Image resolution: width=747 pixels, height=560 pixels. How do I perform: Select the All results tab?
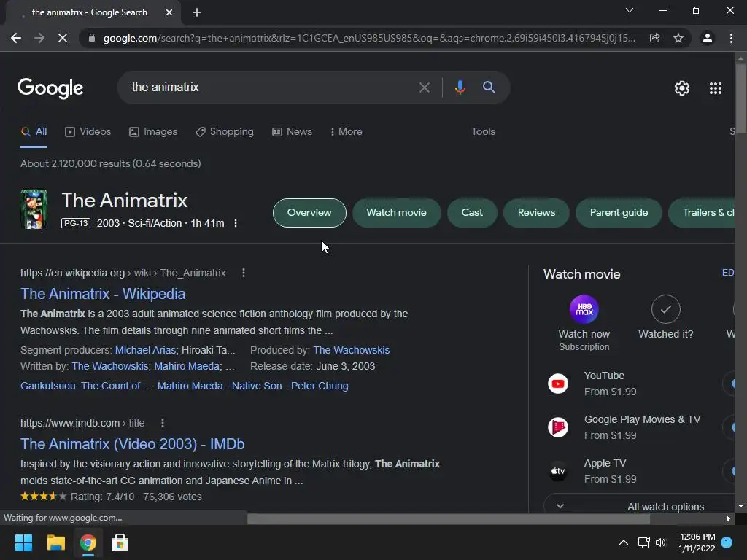pyautogui.click(x=34, y=132)
